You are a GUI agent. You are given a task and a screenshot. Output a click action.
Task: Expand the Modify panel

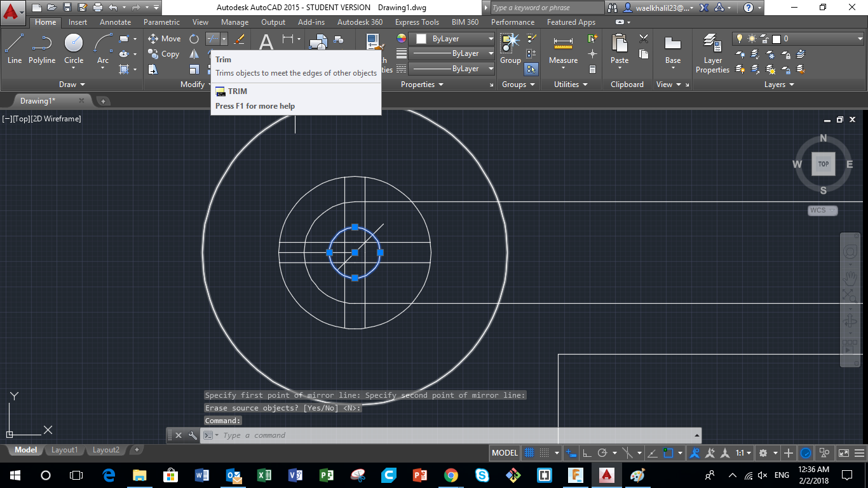tap(197, 85)
